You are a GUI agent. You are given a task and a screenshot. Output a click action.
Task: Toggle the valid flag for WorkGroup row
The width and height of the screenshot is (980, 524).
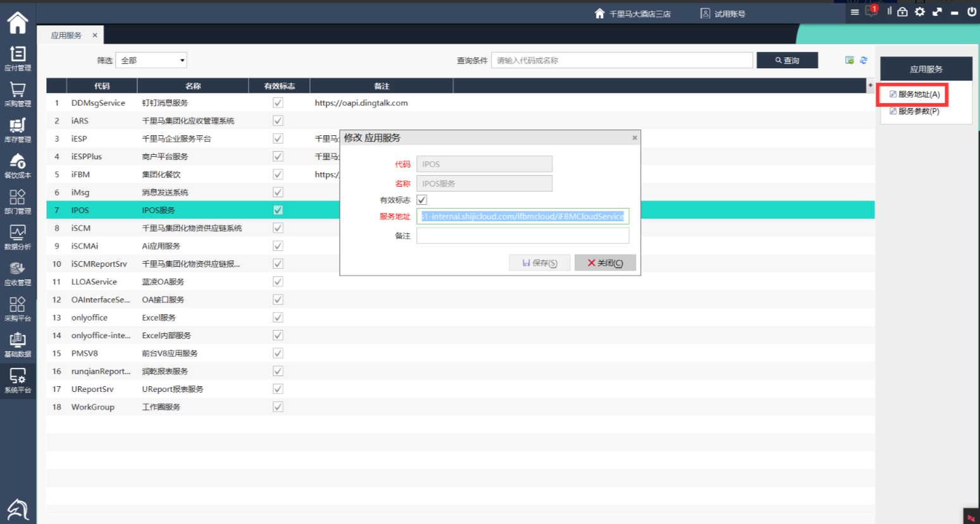point(278,406)
